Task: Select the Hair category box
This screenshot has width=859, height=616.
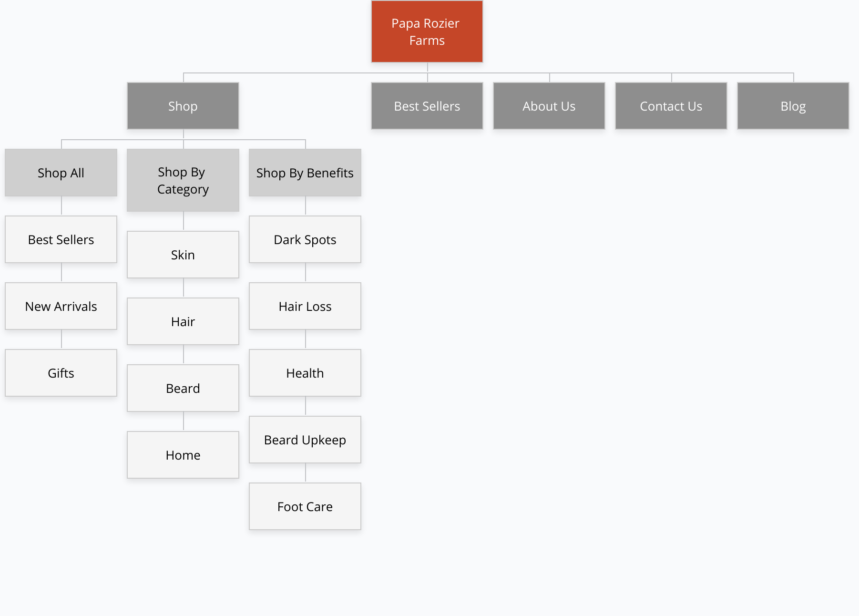Action: tap(183, 321)
